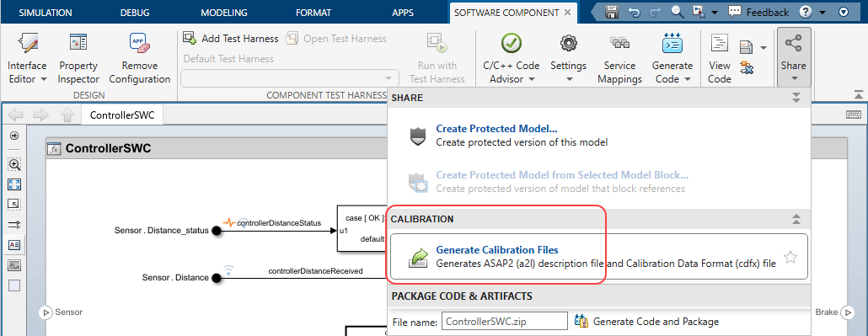Screen dimensions: 868x336
Task: Switch to the MODELING tab
Action: 223,12
